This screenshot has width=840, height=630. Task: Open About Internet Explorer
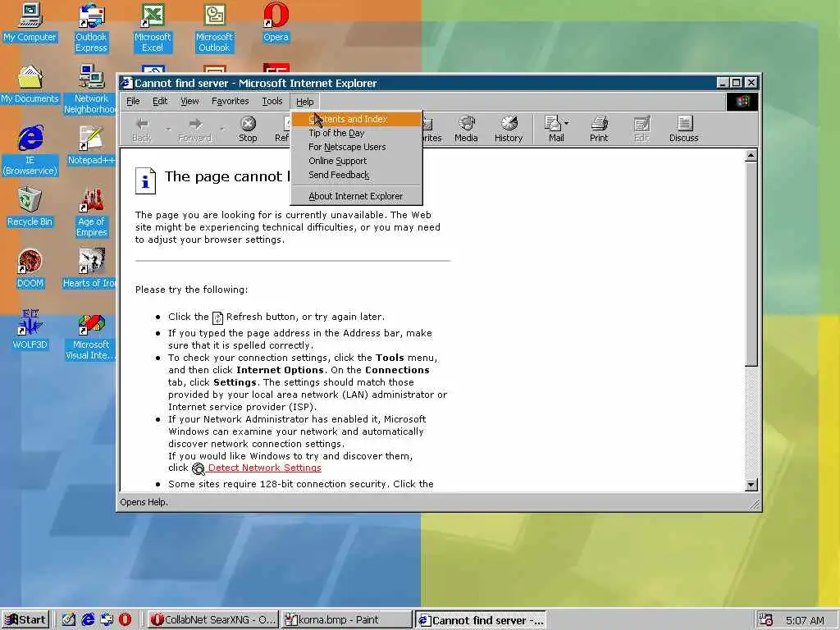[356, 196]
